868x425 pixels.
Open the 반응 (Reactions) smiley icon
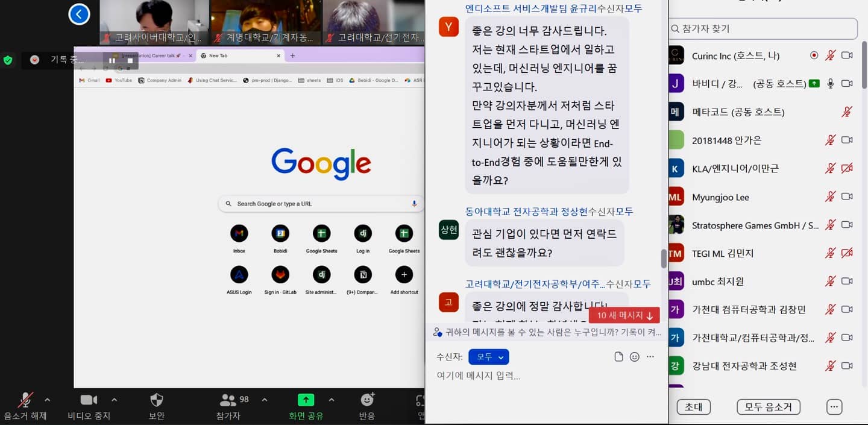pyautogui.click(x=367, y=399)
